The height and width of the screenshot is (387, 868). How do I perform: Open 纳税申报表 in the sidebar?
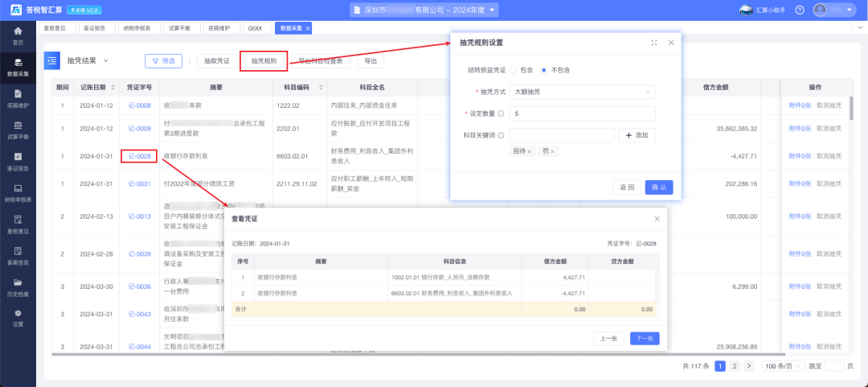click(18, 193)
